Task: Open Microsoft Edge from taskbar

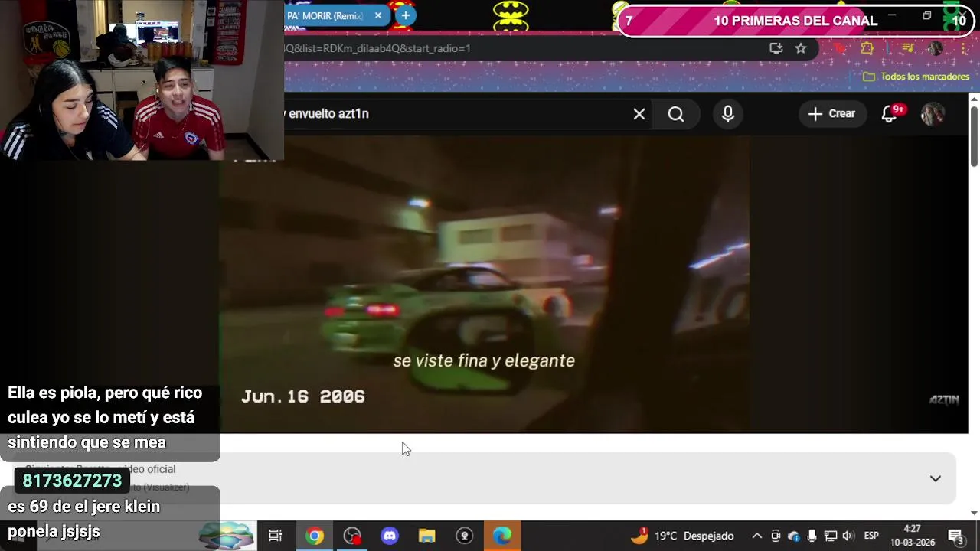Action: [x=502, y=536]
